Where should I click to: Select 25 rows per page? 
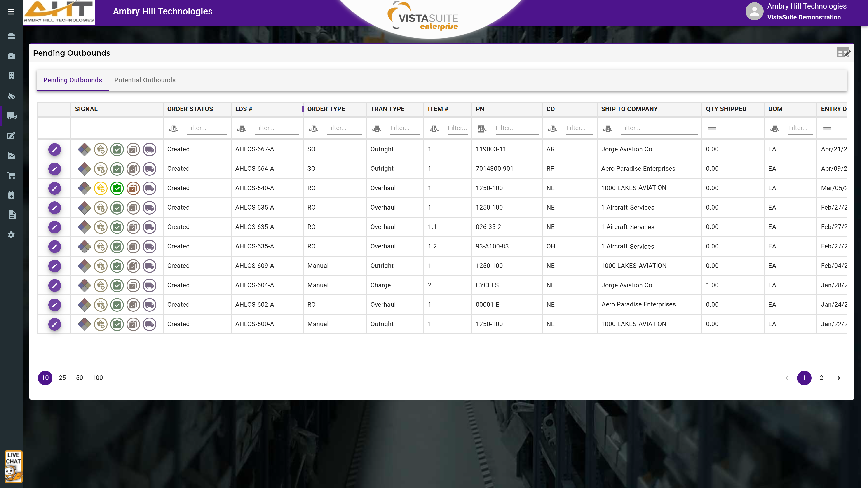[x=62, y=378]
